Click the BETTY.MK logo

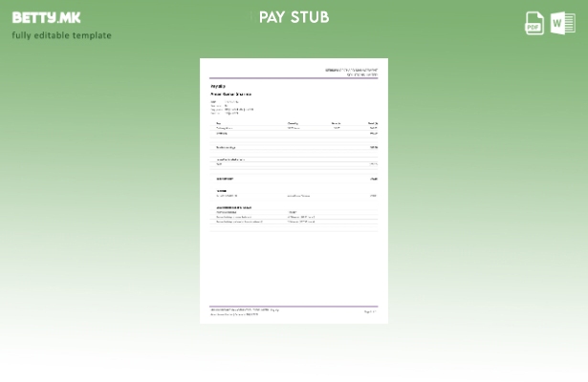tap(46, 17)
